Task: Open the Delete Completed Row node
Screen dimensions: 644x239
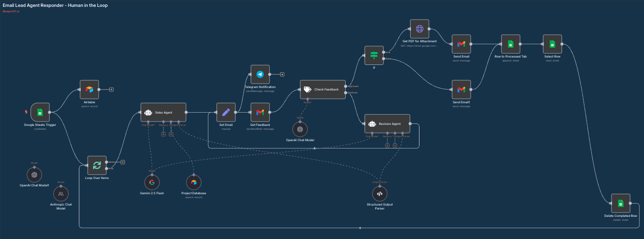Action: 620,203
